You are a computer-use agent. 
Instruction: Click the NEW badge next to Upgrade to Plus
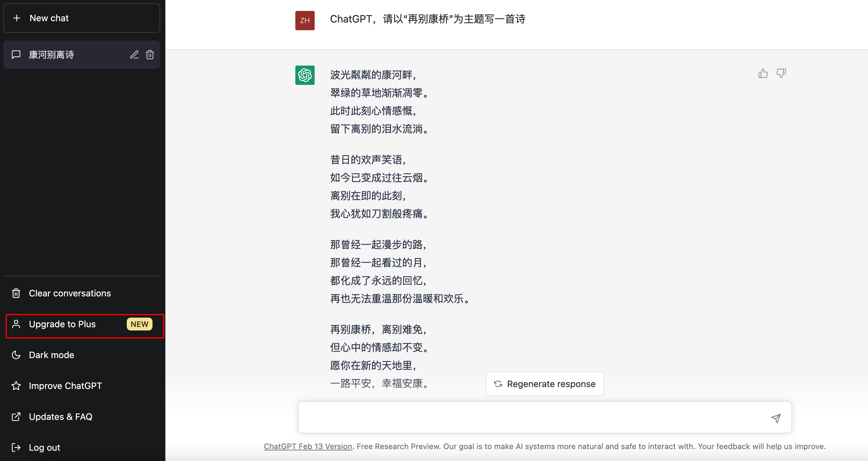pos(140,324)
